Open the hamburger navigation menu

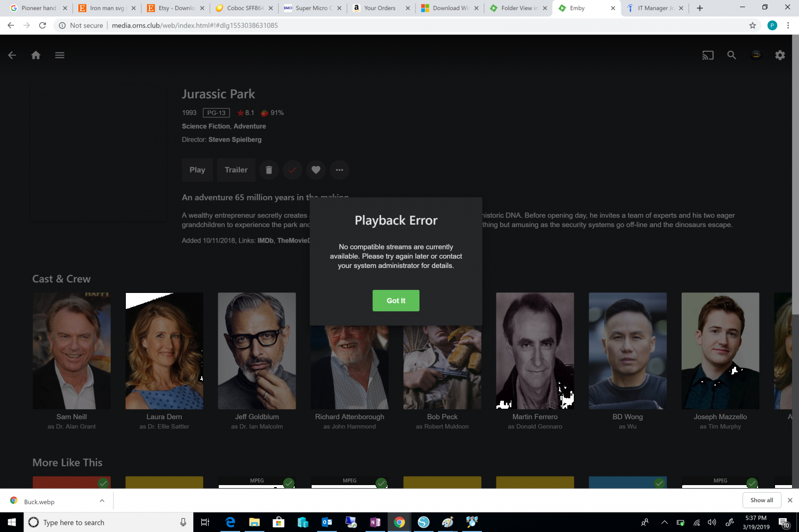(60, 55)
